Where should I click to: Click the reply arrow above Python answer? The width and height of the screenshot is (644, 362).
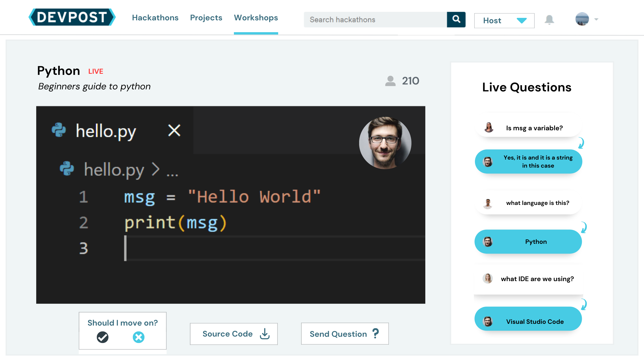pos(584,227)
